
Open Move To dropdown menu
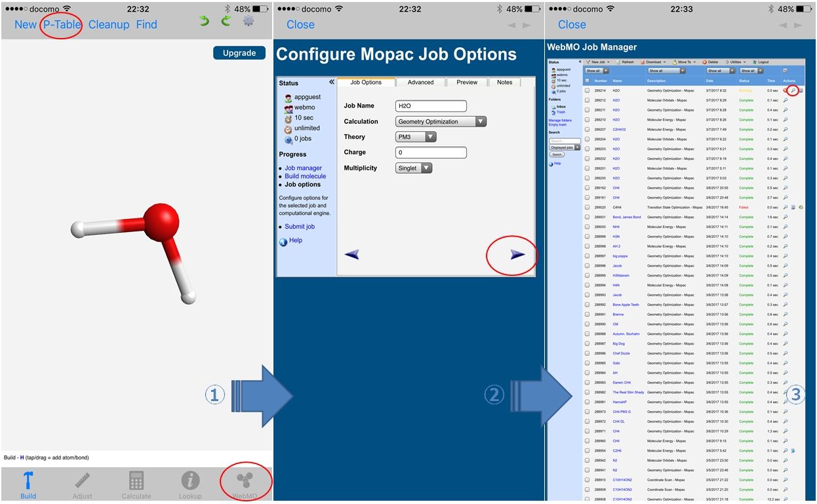coord(683,62)
